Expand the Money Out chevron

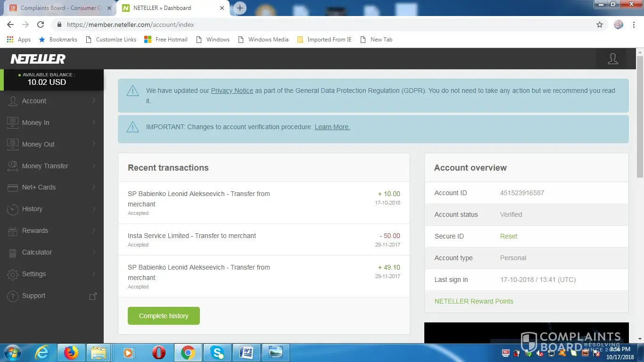pyautogui.click(x=94, y=144)
